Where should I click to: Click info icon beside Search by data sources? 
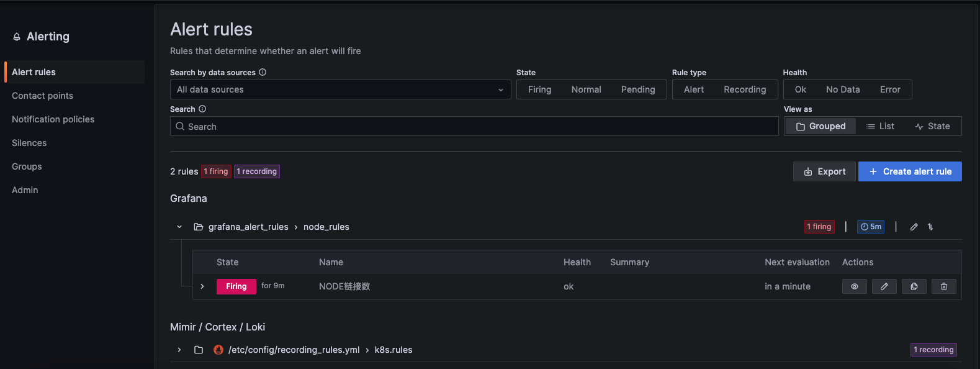click(263, 72)
